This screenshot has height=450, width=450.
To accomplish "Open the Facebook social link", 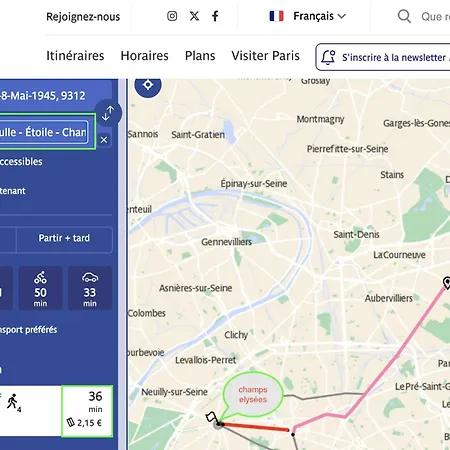I will (215, 16).
